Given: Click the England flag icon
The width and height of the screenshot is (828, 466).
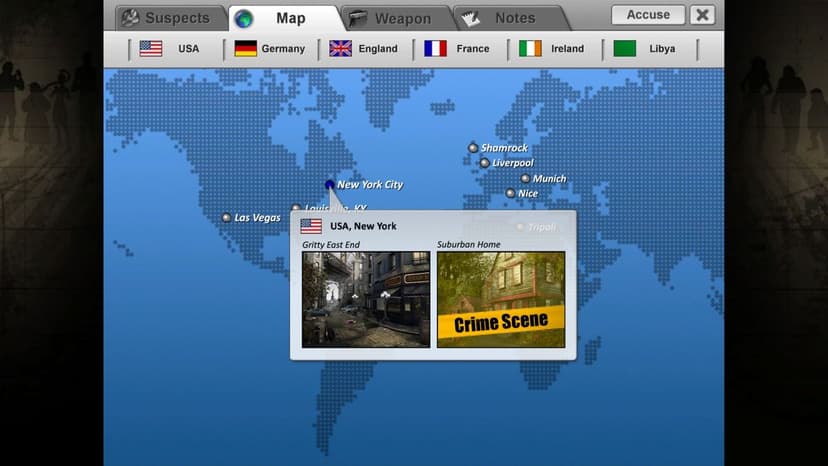Looking at the screenshot, I should 341,49.
